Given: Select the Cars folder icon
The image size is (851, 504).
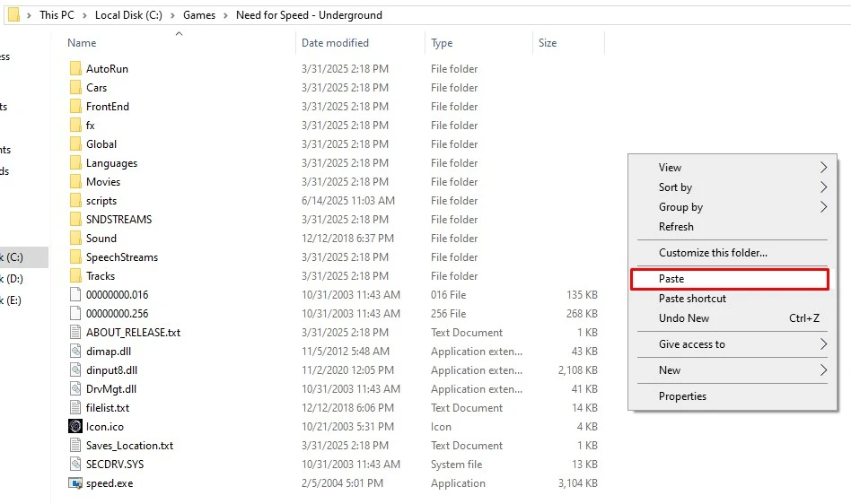Looking at the screenshot, I should tap(75, 88).
